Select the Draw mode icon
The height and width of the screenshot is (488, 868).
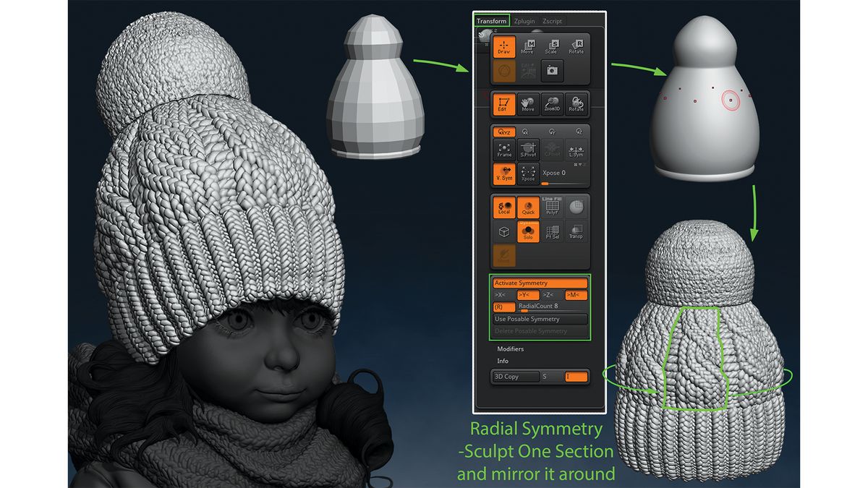click(x=504, y=46)
